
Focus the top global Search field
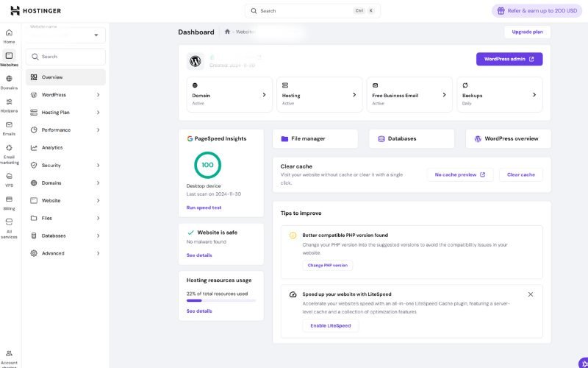312,11
